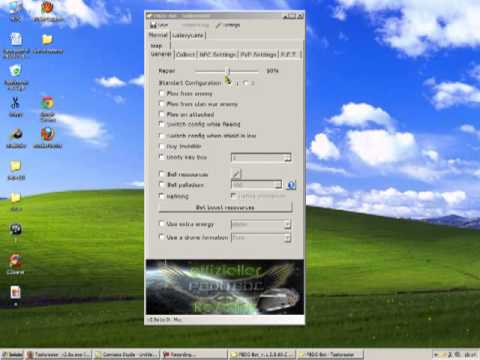Screen dimensions: 480x360
Task: Switch to the Recording taskbar item
Action: click(194, 355)
